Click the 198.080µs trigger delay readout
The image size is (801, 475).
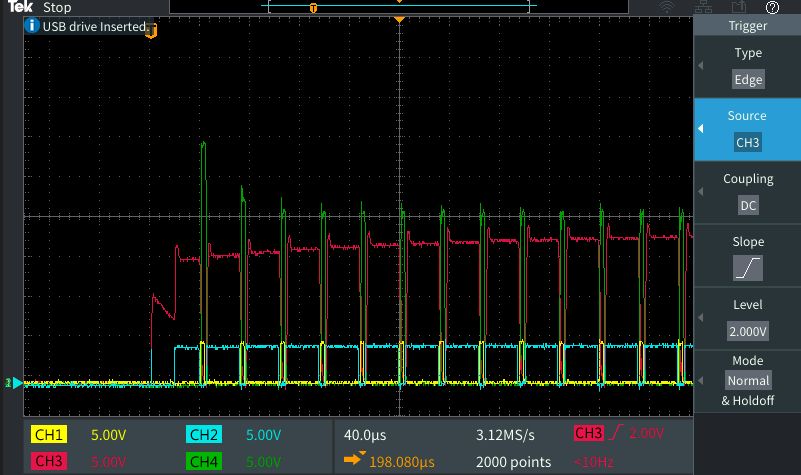(402, 462)
